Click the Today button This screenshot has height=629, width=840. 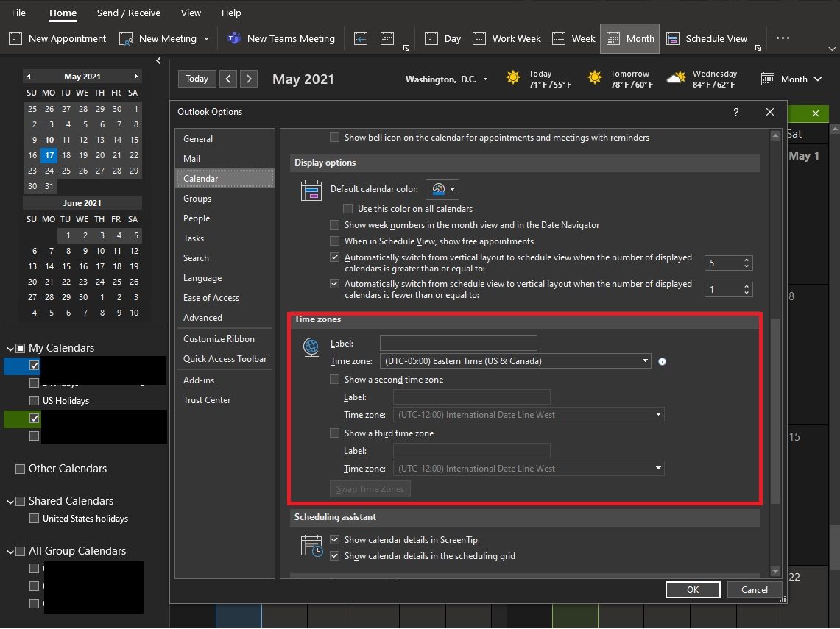[197, 79]
